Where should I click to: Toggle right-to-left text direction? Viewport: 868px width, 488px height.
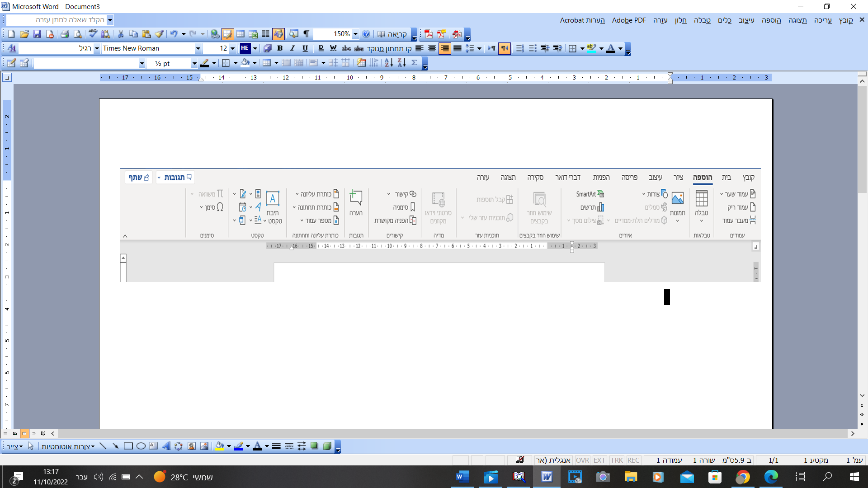(505, 48)
